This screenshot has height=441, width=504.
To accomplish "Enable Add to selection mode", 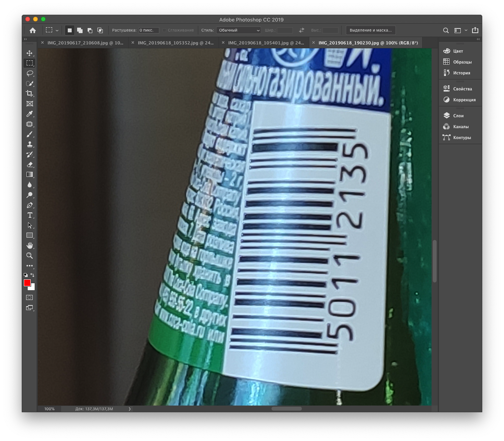I will 80,30.
